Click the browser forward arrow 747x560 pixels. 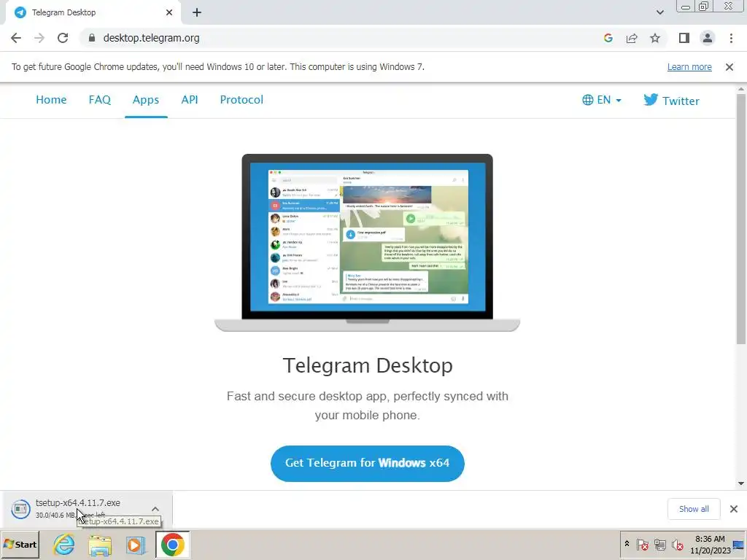click(39, 38)
